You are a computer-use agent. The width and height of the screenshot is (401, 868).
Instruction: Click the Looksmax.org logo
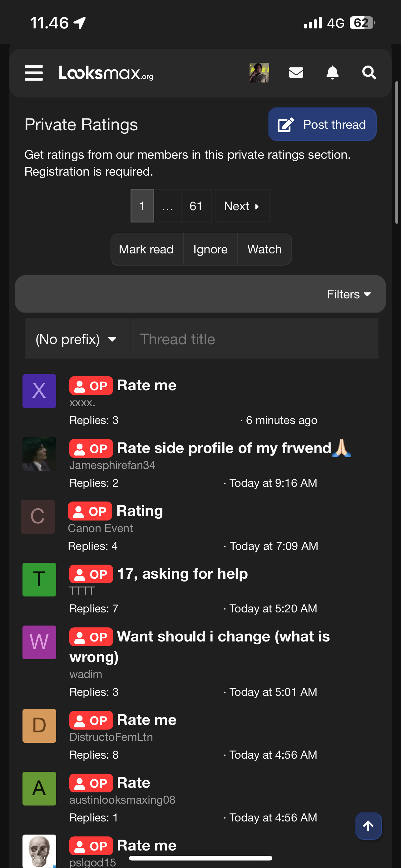[x=106, y=73]
